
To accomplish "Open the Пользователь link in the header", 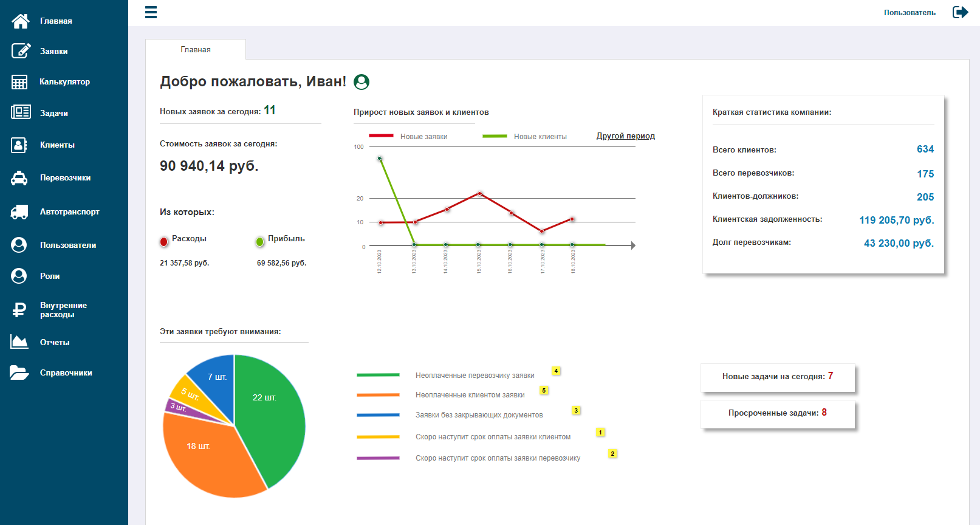I will [910, 12].
